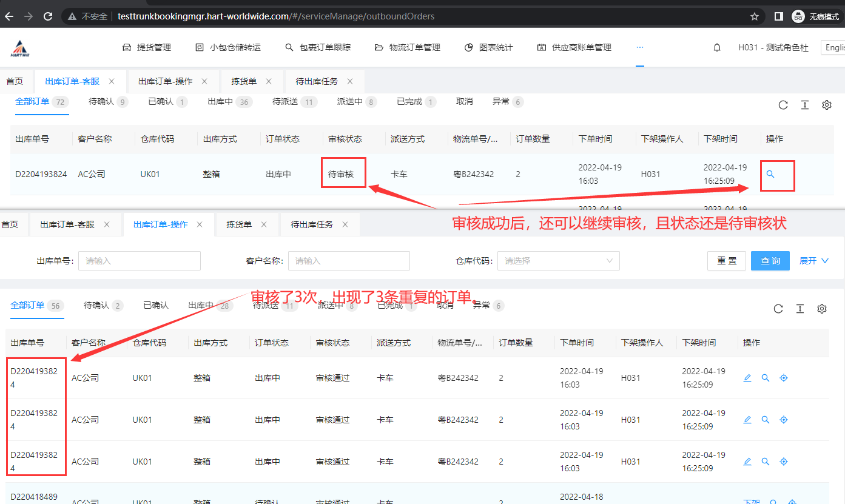Switch to 拣货单 tab in upper tab bar
This screenshot has height=504, width=845.
[x=244, y=81]
